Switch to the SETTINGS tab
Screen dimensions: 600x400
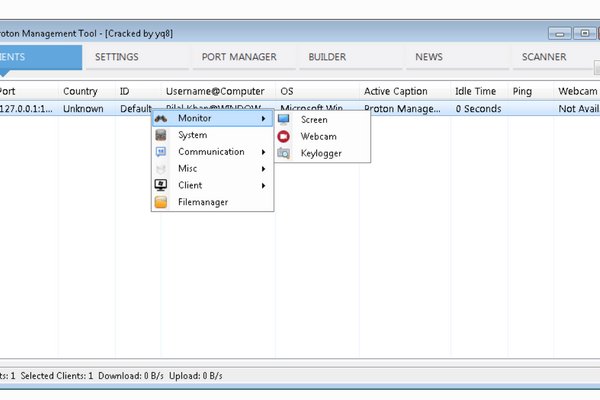tap(137, 57)
